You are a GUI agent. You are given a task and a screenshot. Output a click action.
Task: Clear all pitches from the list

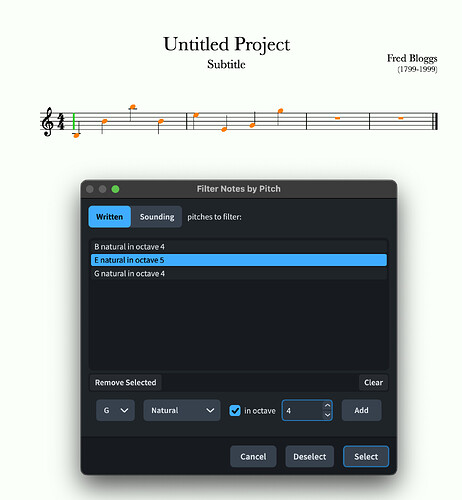pos(374,382)
